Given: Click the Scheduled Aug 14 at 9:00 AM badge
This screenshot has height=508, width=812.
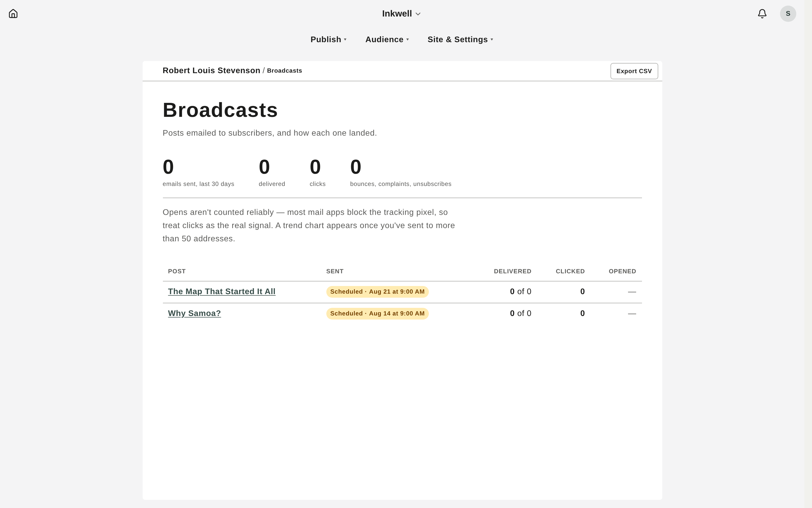Looking at the screenshot, I should click(378, 313).
